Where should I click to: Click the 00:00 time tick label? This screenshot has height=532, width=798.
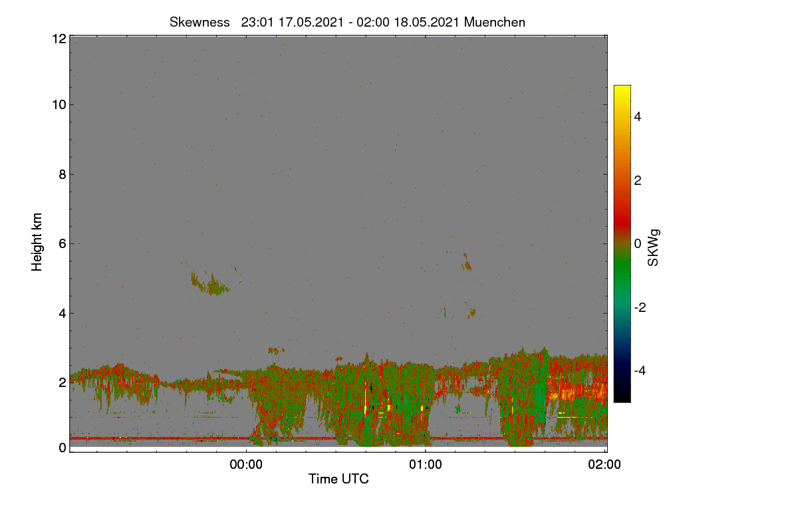click(246, 465)
